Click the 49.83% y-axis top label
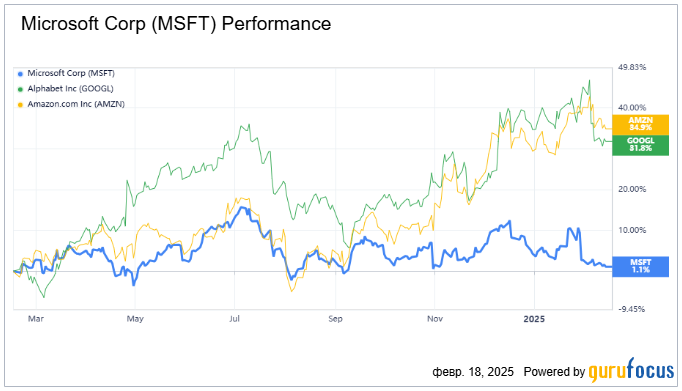The image size is (682, 391). pos(632,67)
